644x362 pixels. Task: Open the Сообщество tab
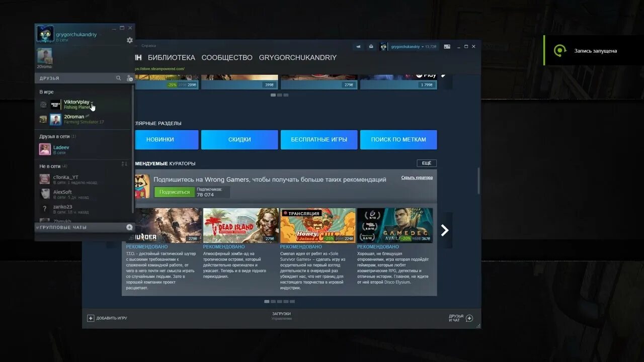tap(227, 57)
